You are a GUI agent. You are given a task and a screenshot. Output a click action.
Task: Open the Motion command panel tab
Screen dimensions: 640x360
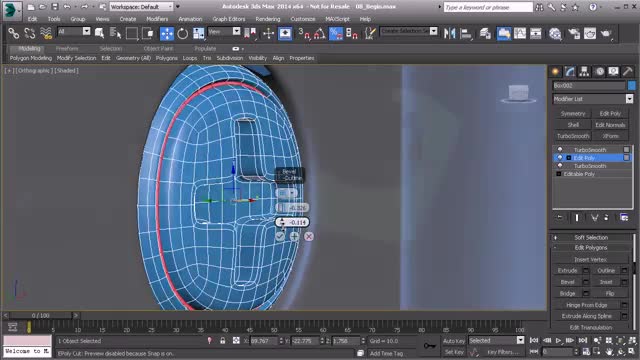(599, 72)
